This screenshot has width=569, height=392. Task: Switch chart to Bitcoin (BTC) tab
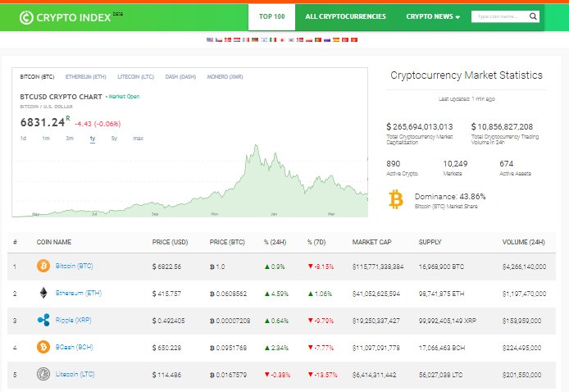click(x=37, y=77)
